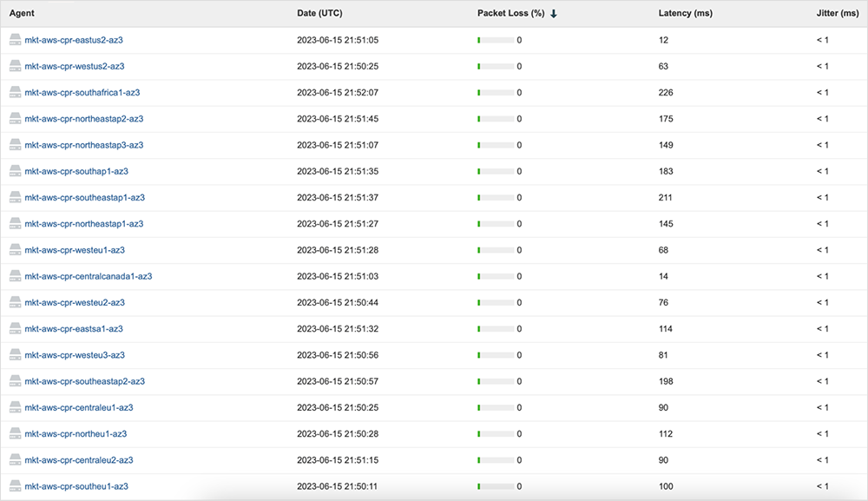This screenshot has width=868, height=501.
Task: Click the agent icon beside mkt-aws-cpr-southeu1-az3
Action: [x=16, y=486]
